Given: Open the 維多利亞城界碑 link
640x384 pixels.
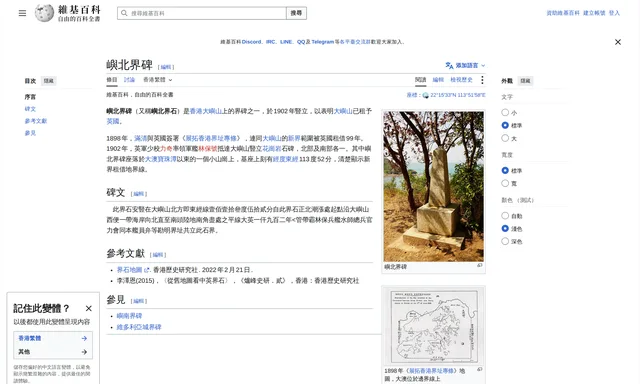Looking at the screenshot, I should tap(139, 327).
